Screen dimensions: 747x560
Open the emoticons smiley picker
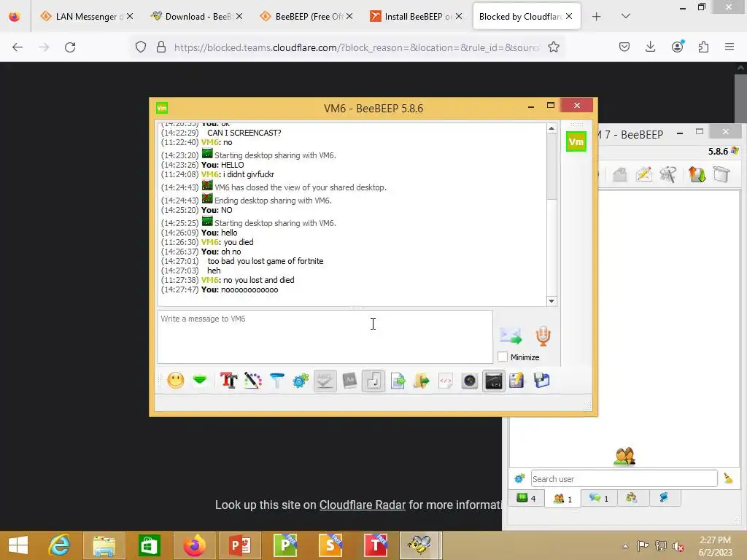pyautogui.click(x=175, y=381)
